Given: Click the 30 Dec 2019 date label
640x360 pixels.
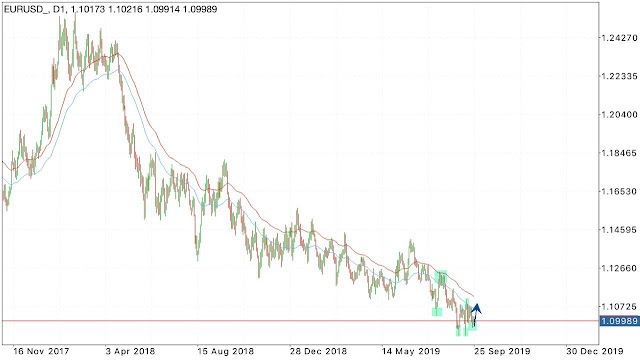Looking at the screenshot, I should pos(595,351).
